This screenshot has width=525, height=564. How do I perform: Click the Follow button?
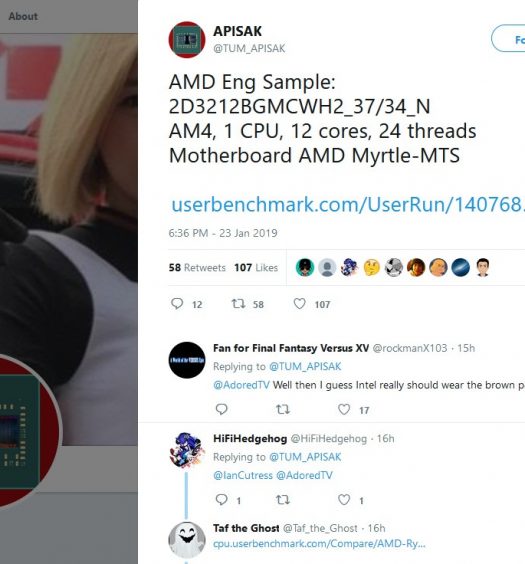pos(508,38)
